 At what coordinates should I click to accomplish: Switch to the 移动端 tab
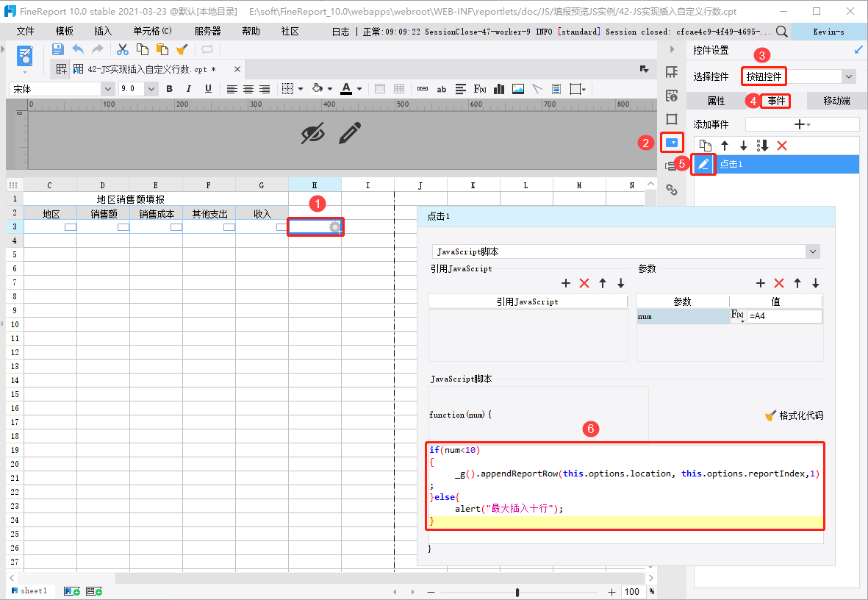836,101
